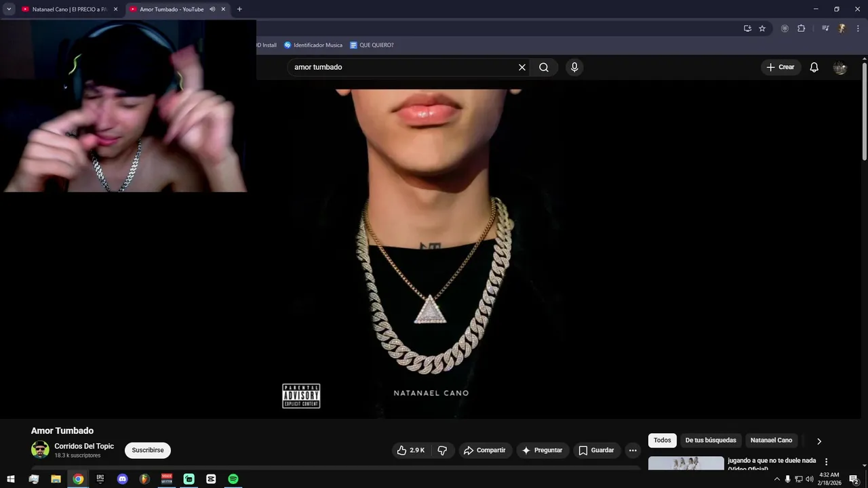
Task: Open the Epic Games taskbar icon
Action: pyautogui.click(x=100, y=479)
